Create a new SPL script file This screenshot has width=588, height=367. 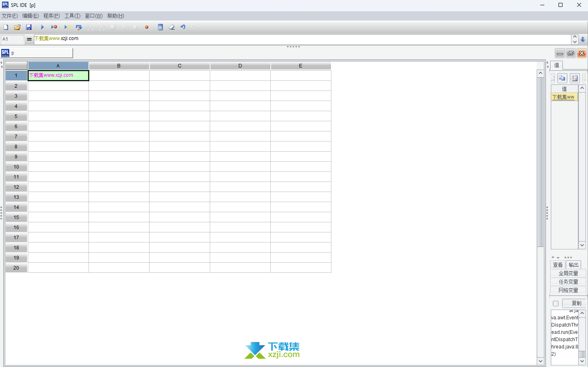6,27
